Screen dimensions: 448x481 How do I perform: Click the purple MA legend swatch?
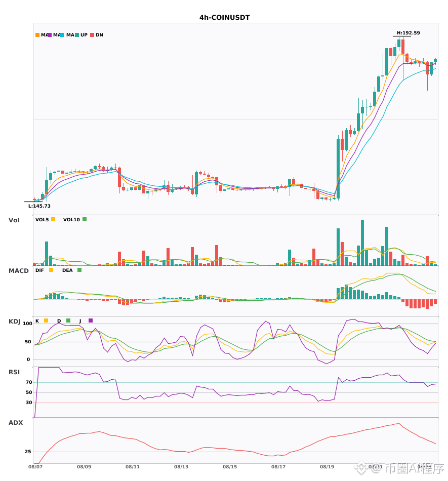click(x=50, y=35)
